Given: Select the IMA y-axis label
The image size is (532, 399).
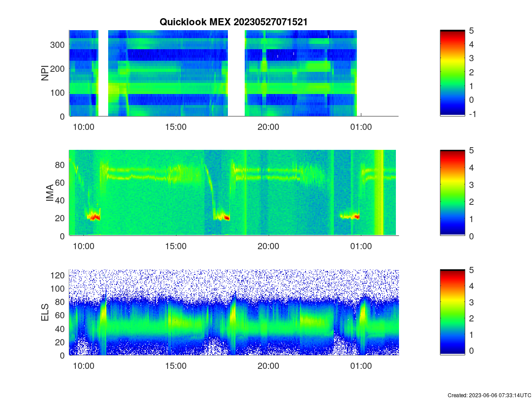Looking at the screenshot, I should (50, 193).
